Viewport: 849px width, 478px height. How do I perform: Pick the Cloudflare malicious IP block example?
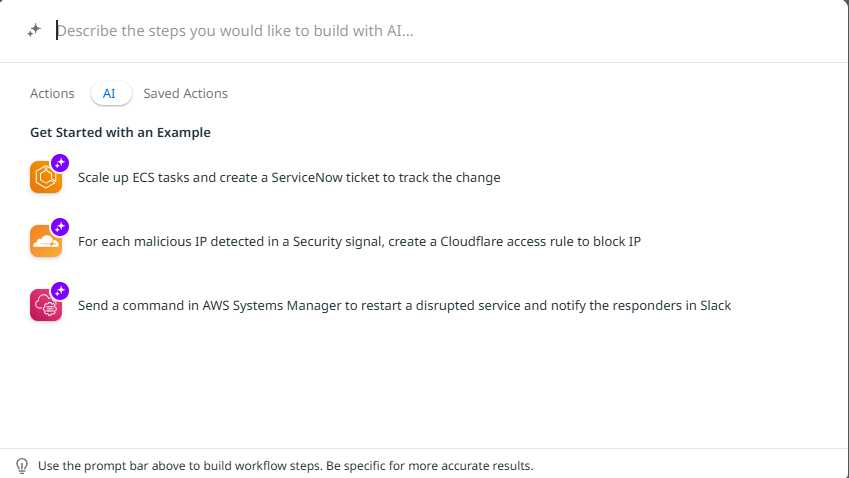pos(359,241)
